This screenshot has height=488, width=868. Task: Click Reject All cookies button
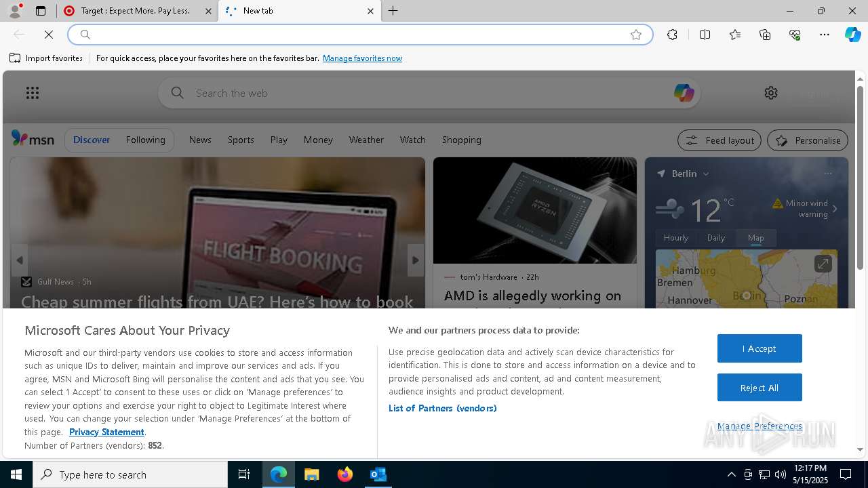coord(759,388)
